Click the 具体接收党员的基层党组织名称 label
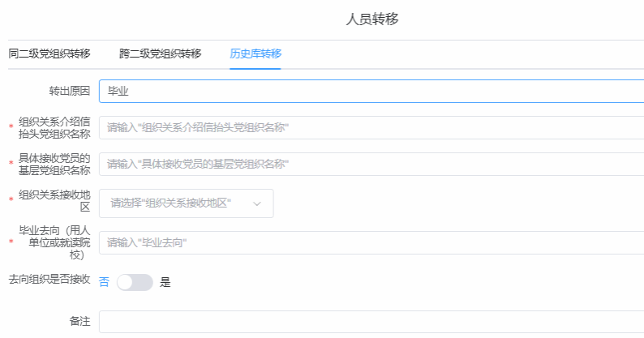Screen dimensions: 644x338 pyautogui.click(x=54, y=164)
